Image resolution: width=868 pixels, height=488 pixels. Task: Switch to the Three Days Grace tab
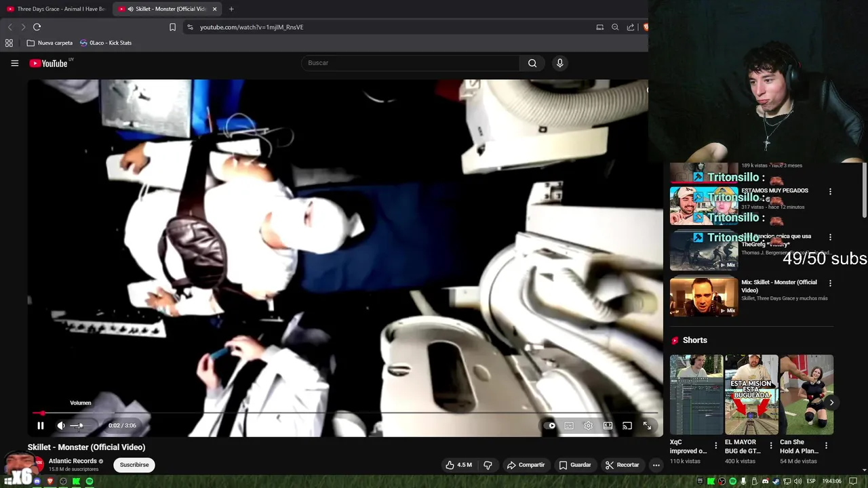[x=56, y=9]
